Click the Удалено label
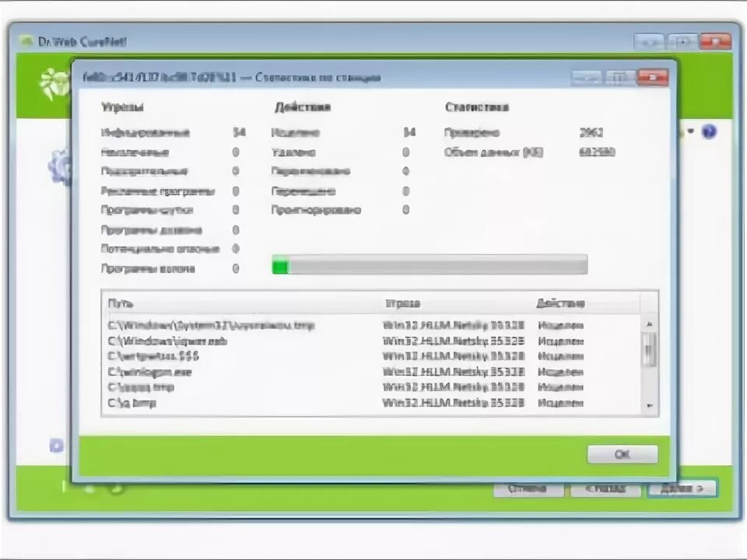 point(293,152)
